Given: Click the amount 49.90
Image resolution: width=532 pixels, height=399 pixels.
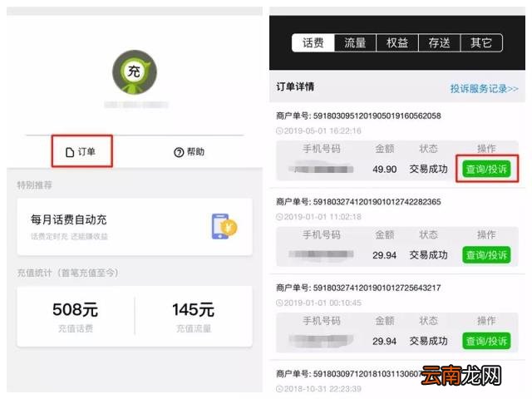Looking at the screenshot, I should point(384,169).
